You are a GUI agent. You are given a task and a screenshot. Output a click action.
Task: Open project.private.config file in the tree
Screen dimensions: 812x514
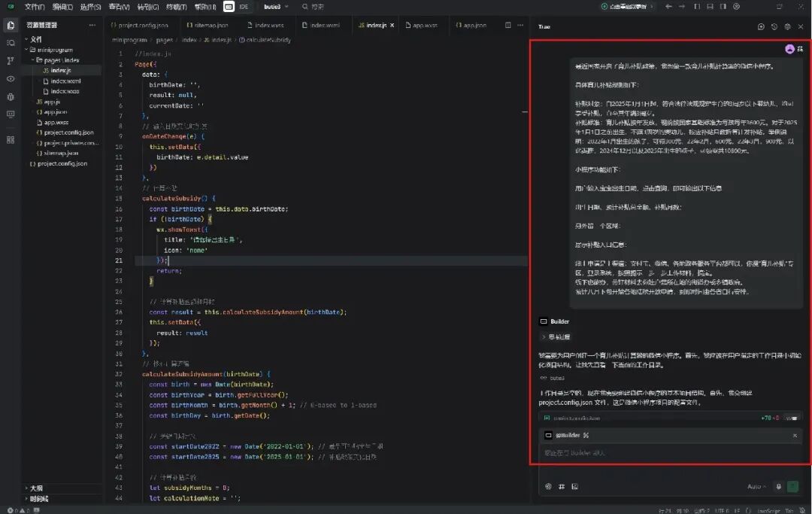coord(71,142)
